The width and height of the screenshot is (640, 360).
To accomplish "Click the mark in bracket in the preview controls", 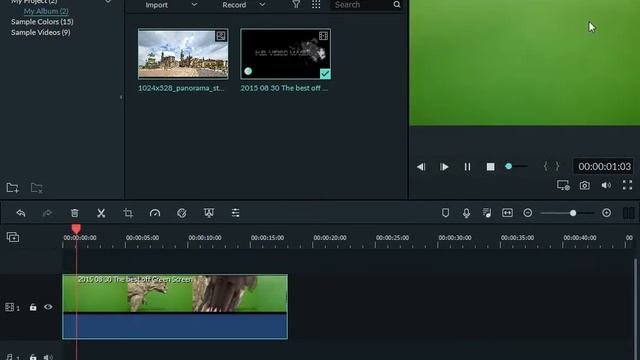I will [546, 166].
